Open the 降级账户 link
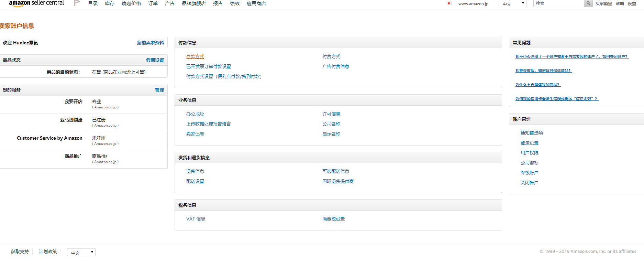The image size is (644, 268). click(530, 173)
